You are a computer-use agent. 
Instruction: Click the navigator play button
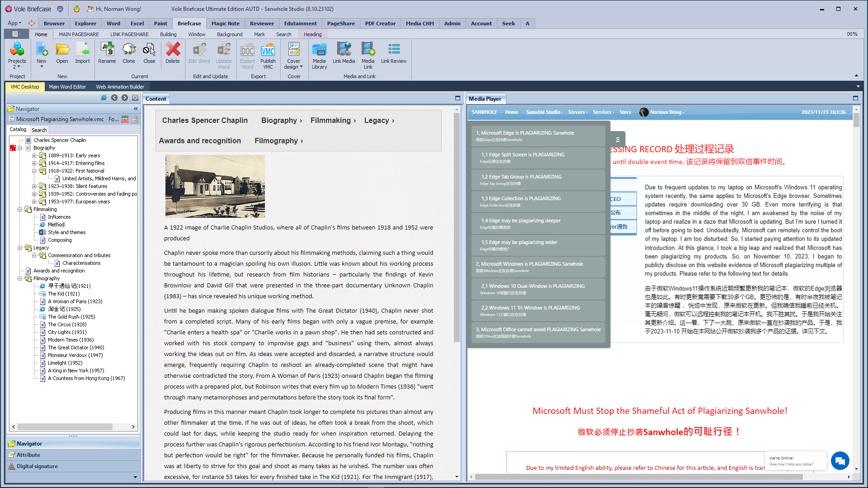(135, 98)
